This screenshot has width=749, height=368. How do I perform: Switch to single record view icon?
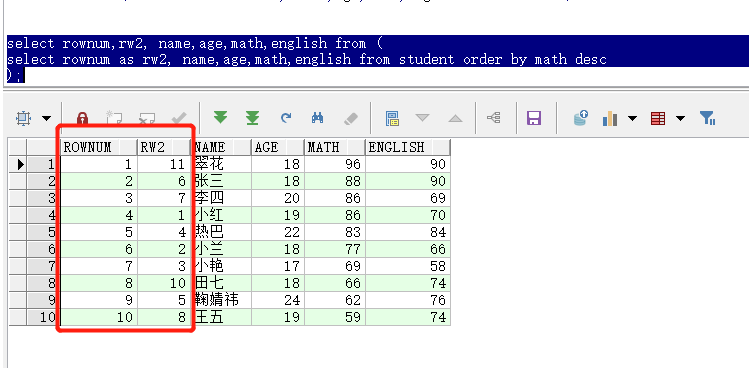click(x=392, y=118)
